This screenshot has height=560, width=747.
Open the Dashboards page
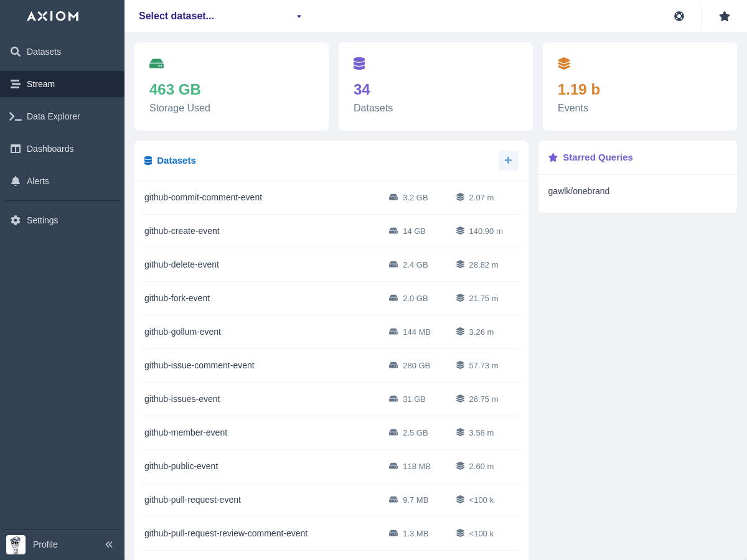tap(50, 149)
